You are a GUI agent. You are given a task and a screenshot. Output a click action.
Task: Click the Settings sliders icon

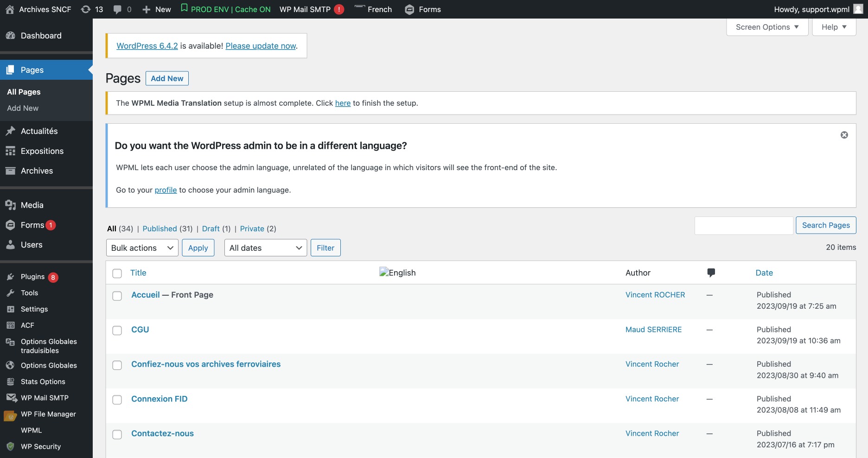(10, 309)
